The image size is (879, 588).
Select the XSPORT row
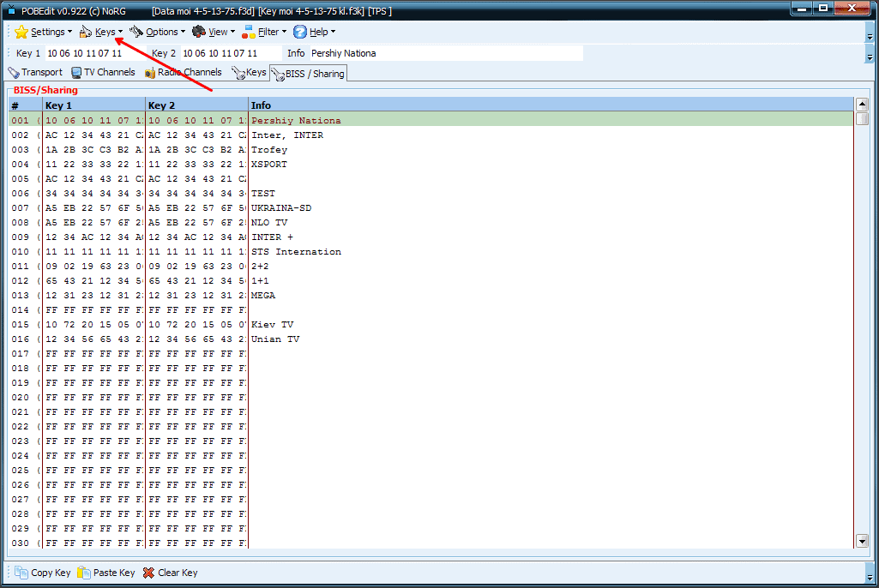click(x=430, y=165)
